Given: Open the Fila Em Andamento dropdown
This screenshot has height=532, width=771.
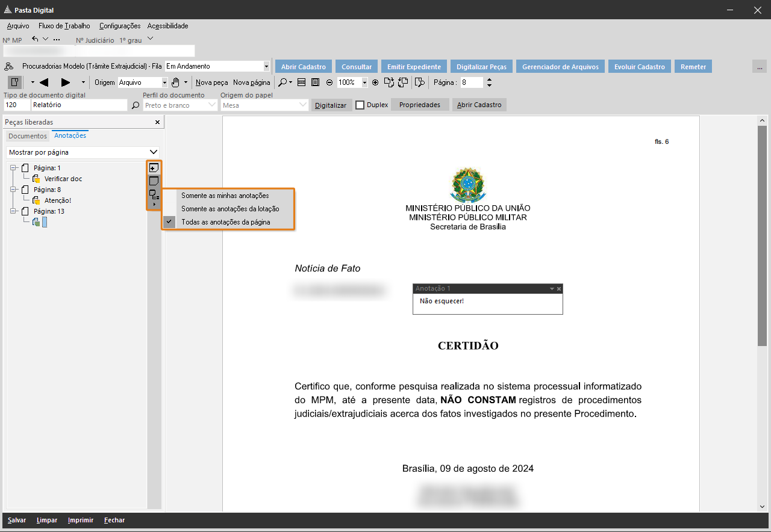Looking at the screenshot, I should [x=267, y=66].
